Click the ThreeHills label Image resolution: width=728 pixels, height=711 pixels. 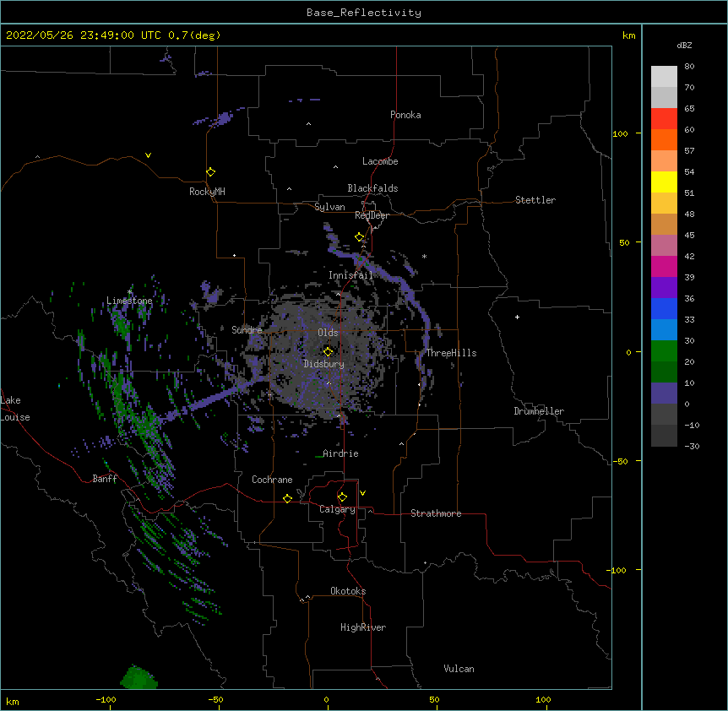point(451,353)
